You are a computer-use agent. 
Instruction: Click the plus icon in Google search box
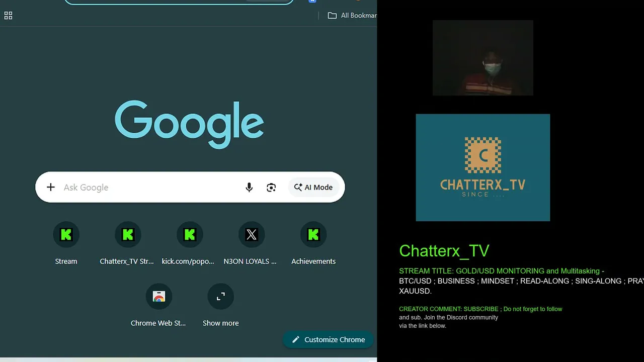[x=51, y=188]
